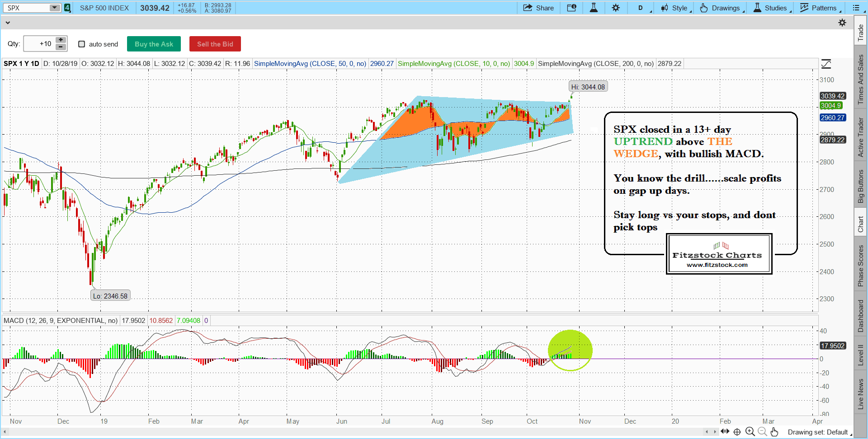Switch to the Active Trader side tab
Image resolution: width=868 pixels, height=439 pixels.
pos(860,137)
